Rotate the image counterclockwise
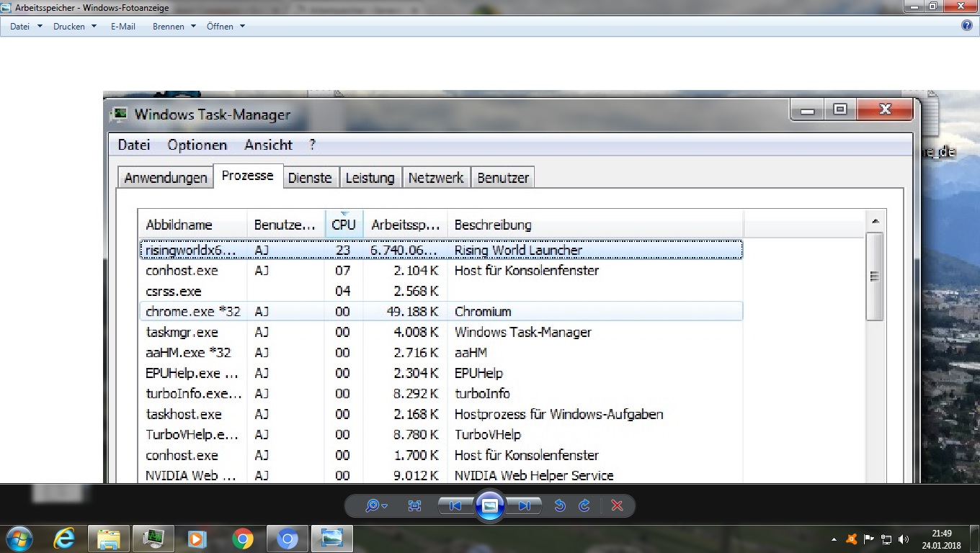 point(560,506)
